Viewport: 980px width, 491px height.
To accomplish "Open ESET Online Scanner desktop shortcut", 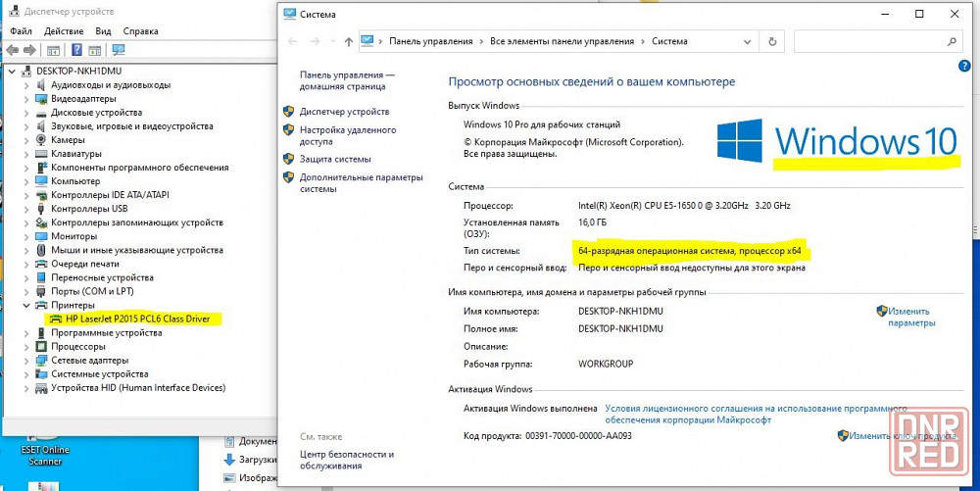I will (x=44, y=449).
